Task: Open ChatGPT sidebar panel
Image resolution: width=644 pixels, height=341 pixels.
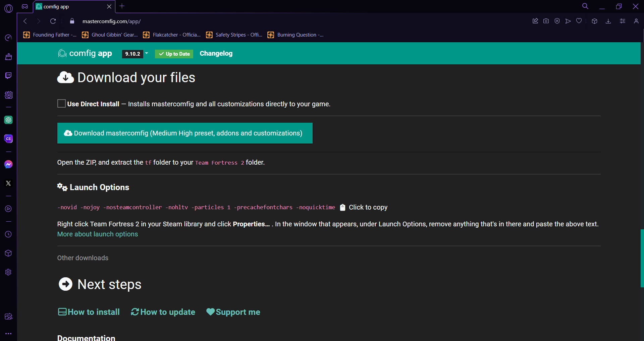Action: (x=8, y=120)
